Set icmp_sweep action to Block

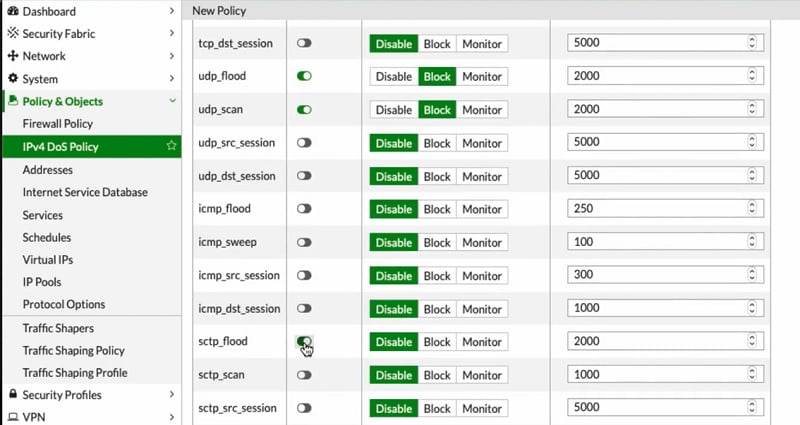pos(437,242)
